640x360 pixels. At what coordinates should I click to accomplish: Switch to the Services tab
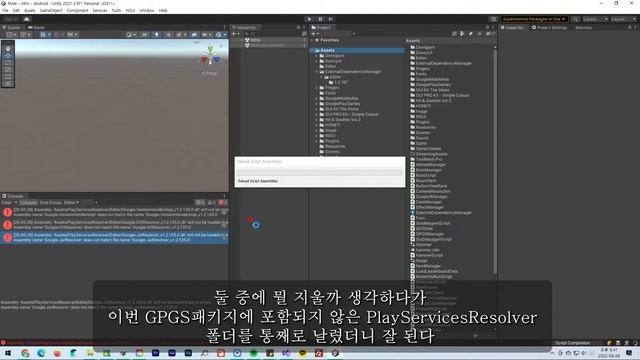(x=583, y=27)
